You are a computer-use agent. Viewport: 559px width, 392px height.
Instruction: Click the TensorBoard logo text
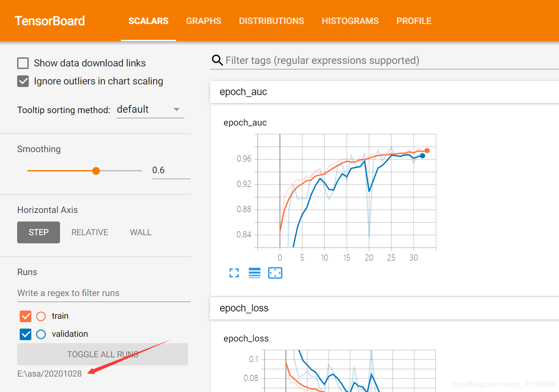click(50, 21)
